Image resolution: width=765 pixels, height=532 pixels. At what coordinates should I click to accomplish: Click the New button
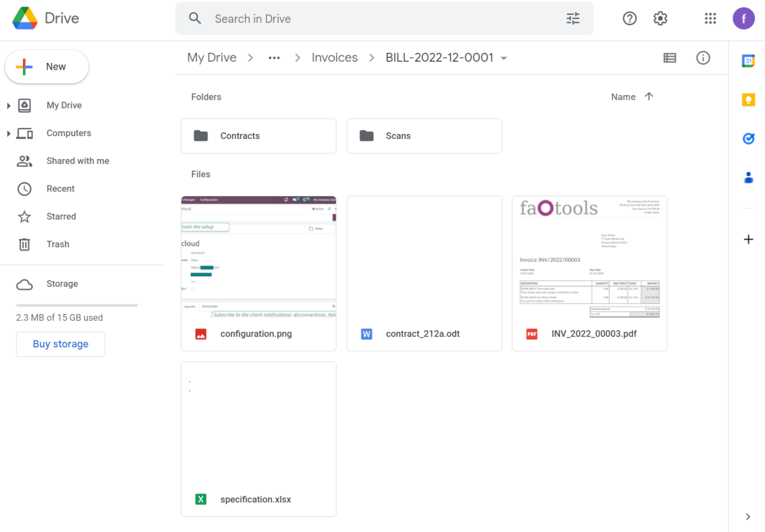pyautogui.click(x=47, y=67)
